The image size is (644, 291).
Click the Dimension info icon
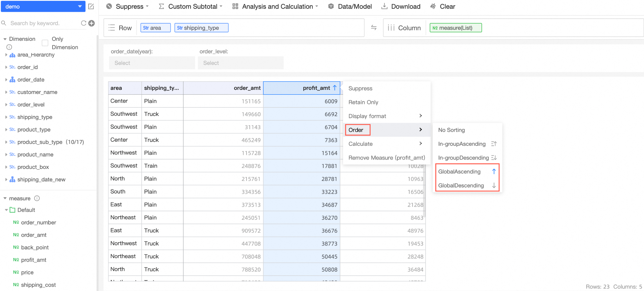tap(9, 47)
